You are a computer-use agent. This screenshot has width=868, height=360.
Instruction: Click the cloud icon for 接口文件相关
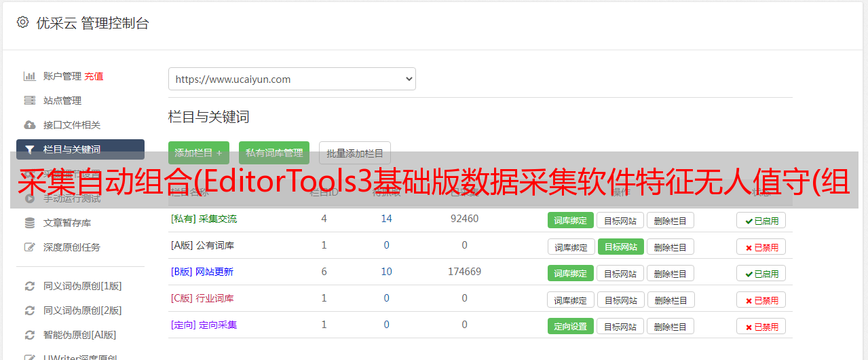click(30, 125)
